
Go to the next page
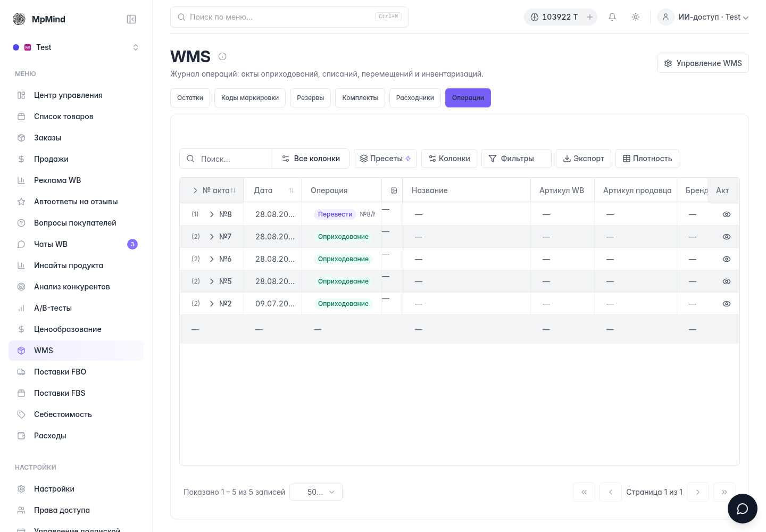[x=698, y=492]
